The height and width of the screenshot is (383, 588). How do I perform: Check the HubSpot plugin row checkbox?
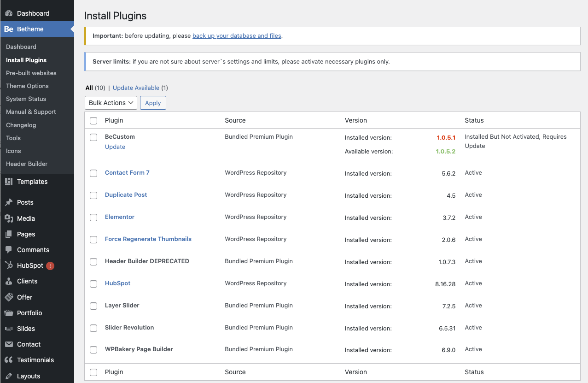point(93,284)
